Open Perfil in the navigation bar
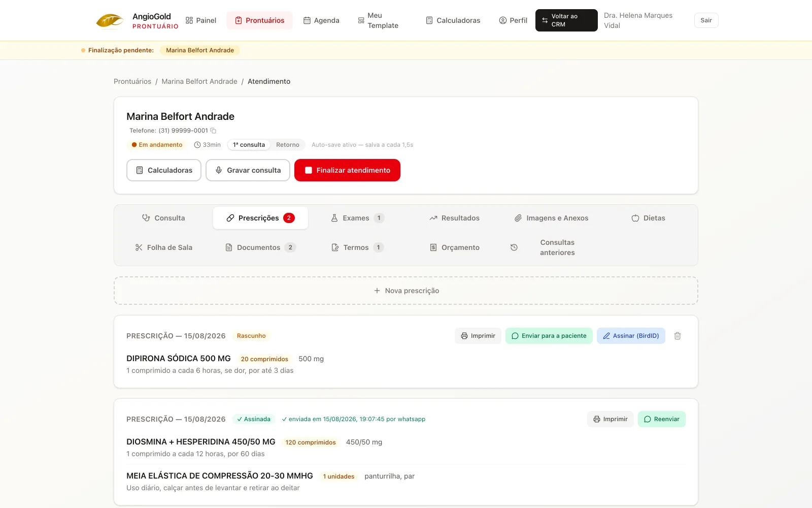812x508 pixels. click(x=513, y=20)
